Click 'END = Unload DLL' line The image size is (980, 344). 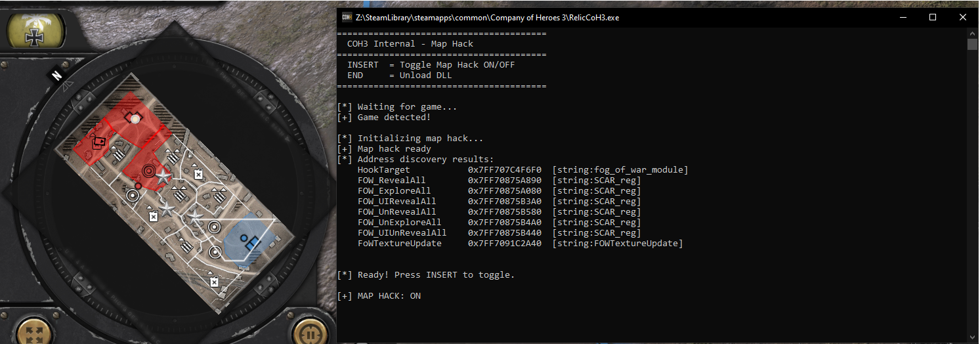point(400,75)
